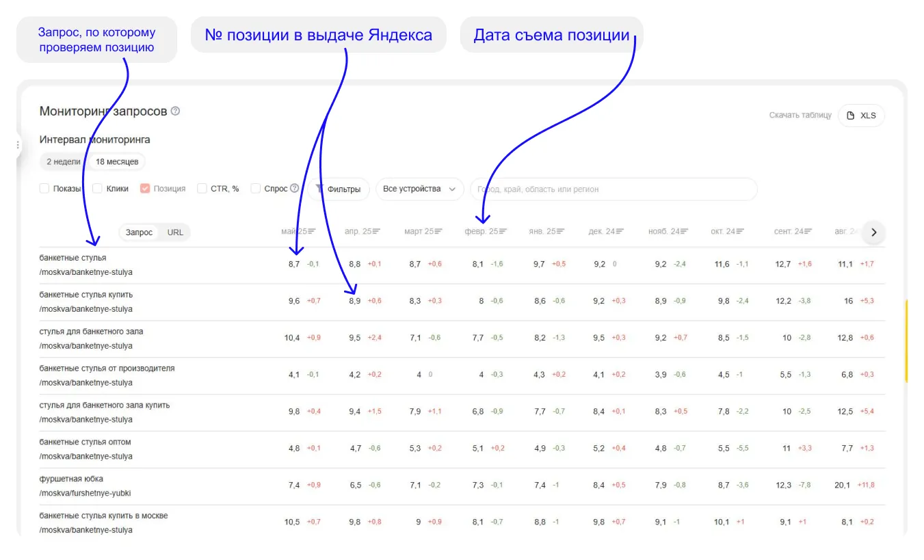Sort by the дек. 24 column icon

(620, 232)
